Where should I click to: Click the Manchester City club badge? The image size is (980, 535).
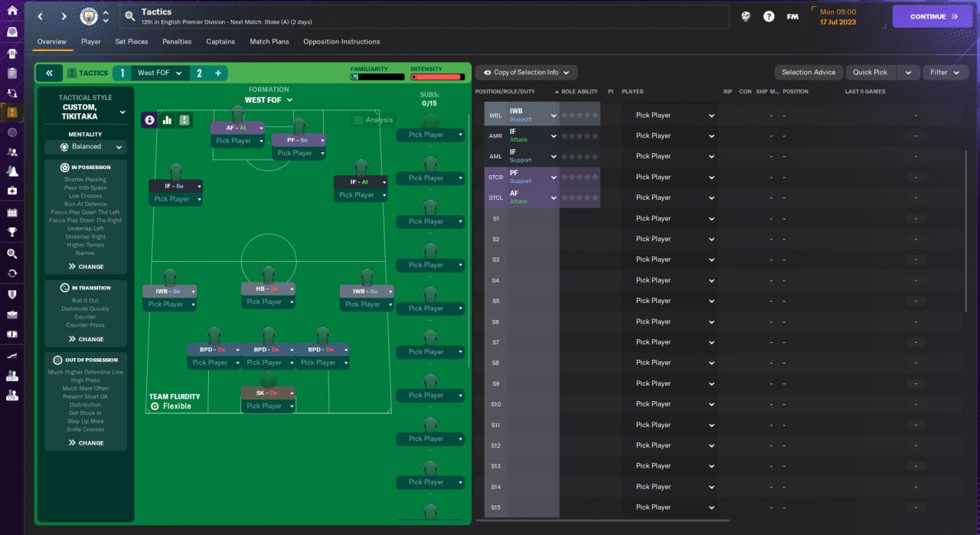tap(89, 16)
